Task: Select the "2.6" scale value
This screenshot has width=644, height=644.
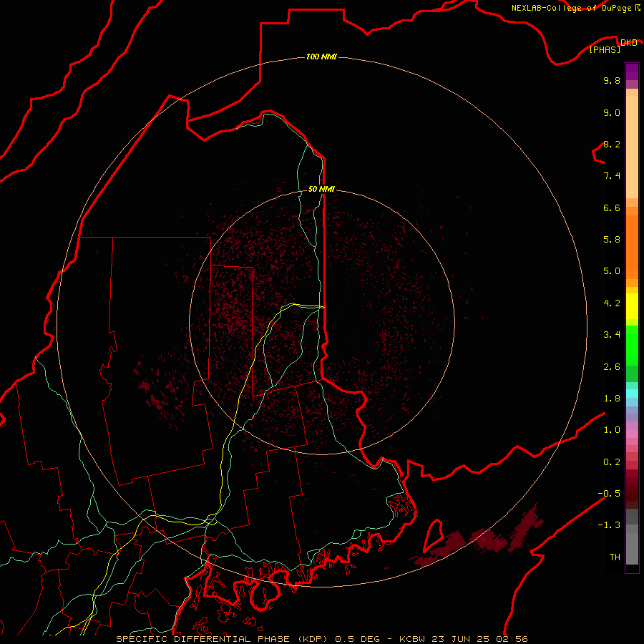Action: tap(612, 367)
